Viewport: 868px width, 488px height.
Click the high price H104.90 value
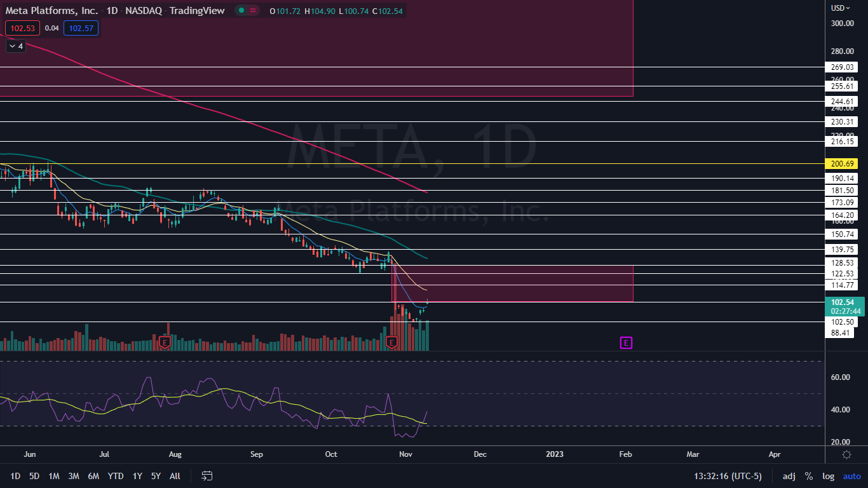(x=320, y=11)
